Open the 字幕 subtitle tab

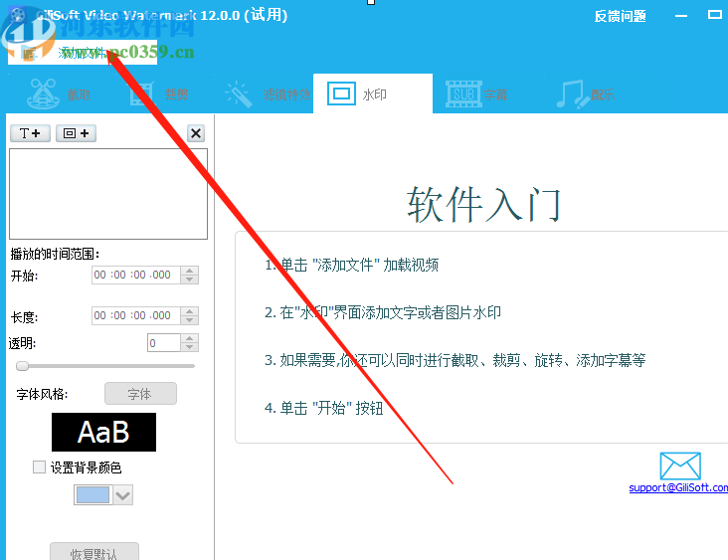[476, 93]
